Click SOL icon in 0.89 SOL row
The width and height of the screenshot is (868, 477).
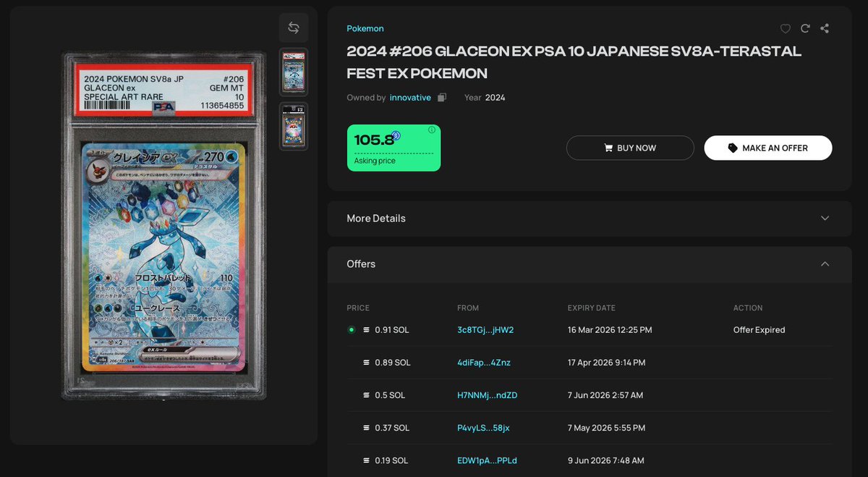367,363
